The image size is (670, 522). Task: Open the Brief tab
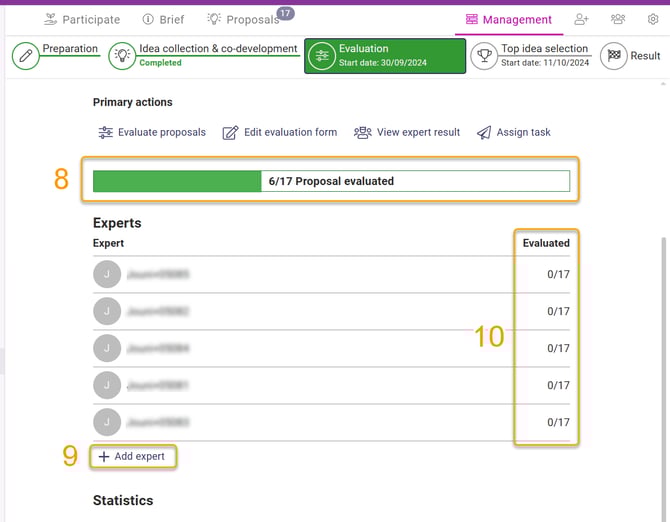(x=163, y=20)
